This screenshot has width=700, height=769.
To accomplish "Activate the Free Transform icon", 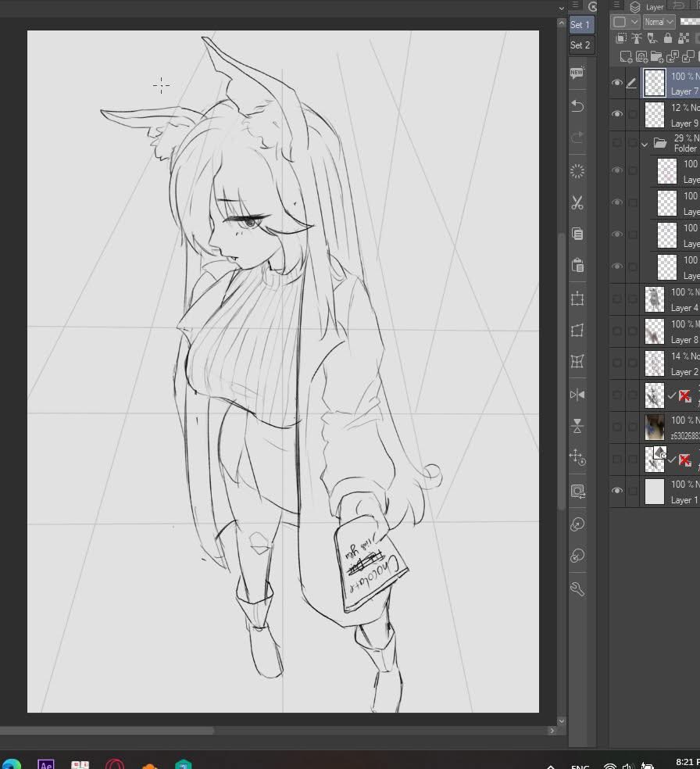I will tap(577, 330).
